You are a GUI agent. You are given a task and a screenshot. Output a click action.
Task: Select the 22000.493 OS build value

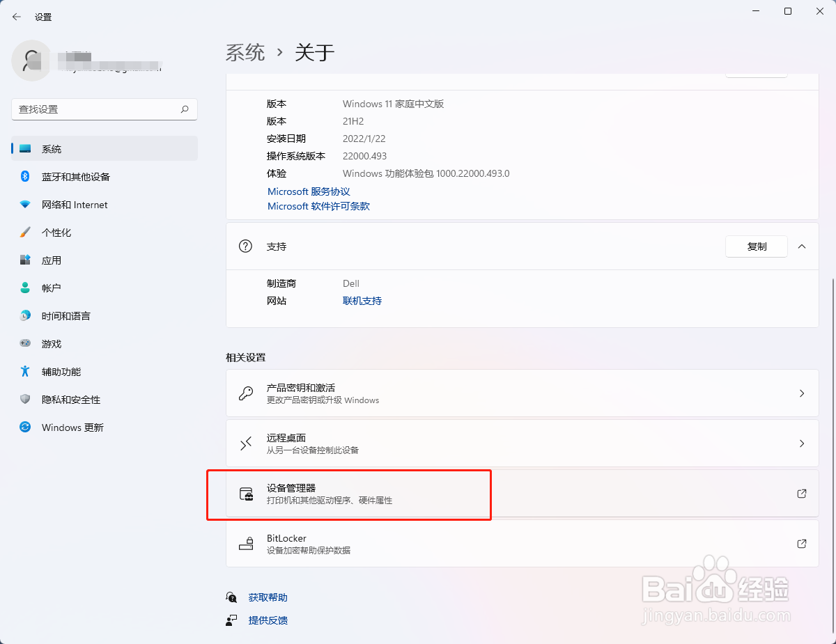pos(365,156)
